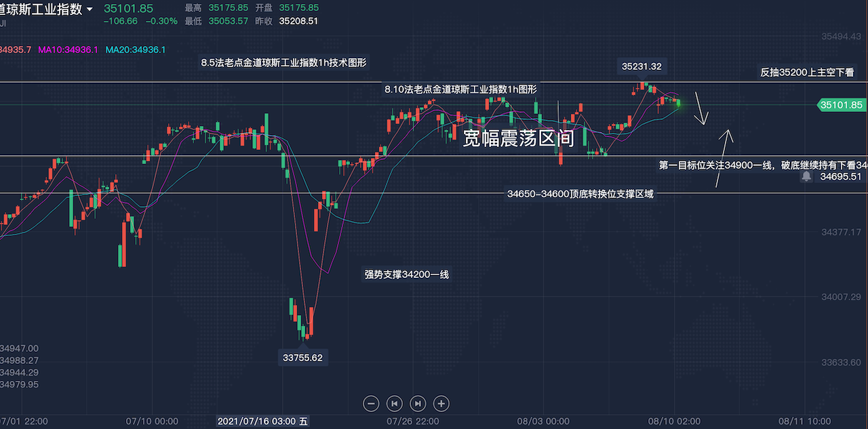Click the green 35101.85 current price tag
868x429 pixels.
(x=840, y=105)
